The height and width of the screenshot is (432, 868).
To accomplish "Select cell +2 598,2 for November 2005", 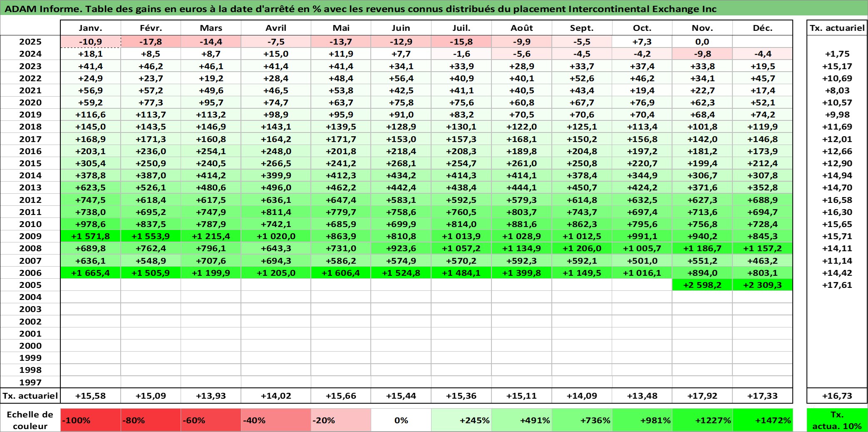I will tap(702, 285).
